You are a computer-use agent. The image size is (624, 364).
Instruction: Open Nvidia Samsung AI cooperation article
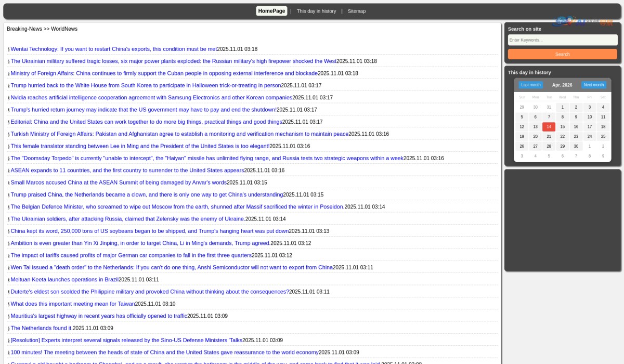point(151,97)
